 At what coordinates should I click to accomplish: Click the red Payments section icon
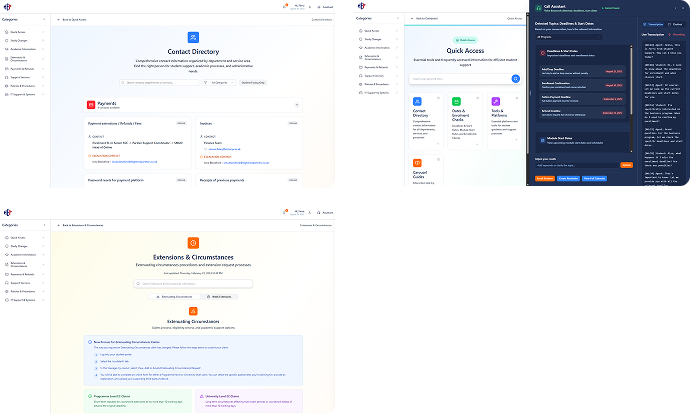(91, 103)
